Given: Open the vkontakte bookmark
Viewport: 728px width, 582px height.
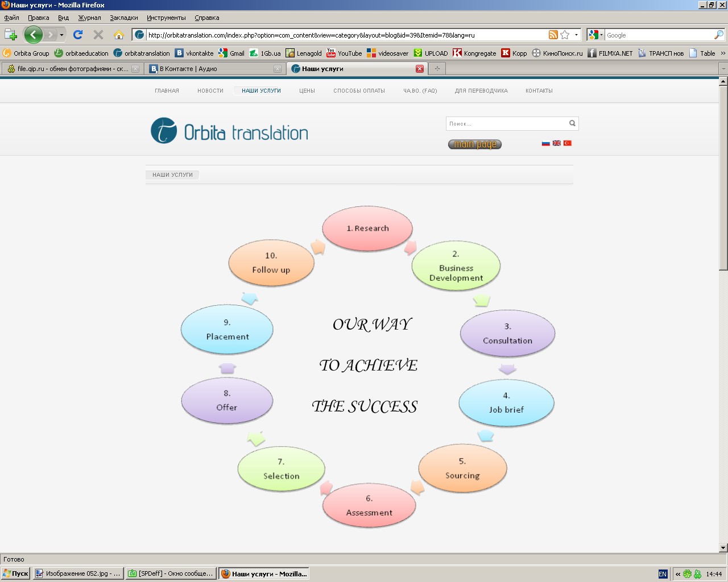Looking at the screenshot, I should tap(195, 53).
